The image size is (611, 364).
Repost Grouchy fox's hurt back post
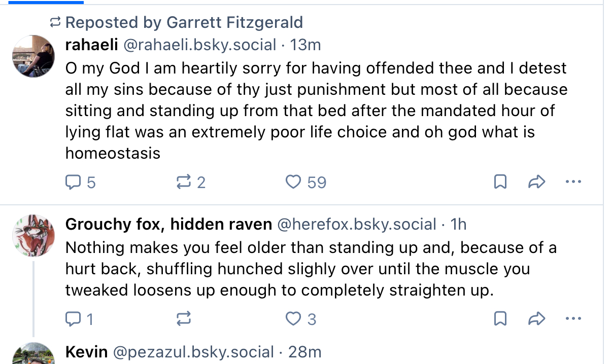pyautogui.click(x=184, y=319)
